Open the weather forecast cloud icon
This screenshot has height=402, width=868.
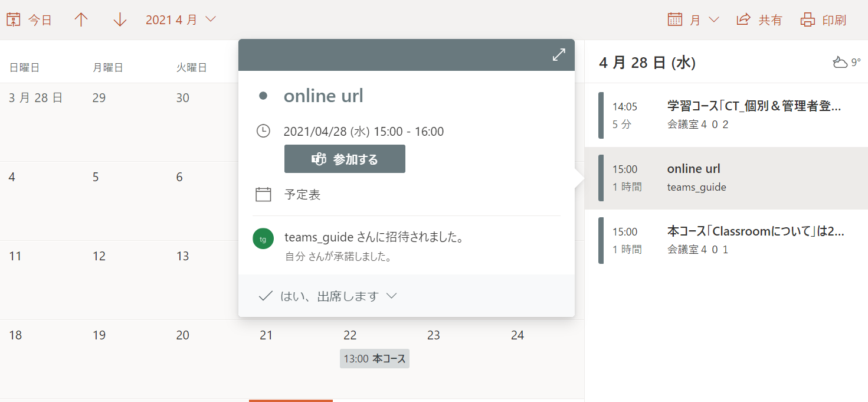point(840,62)
